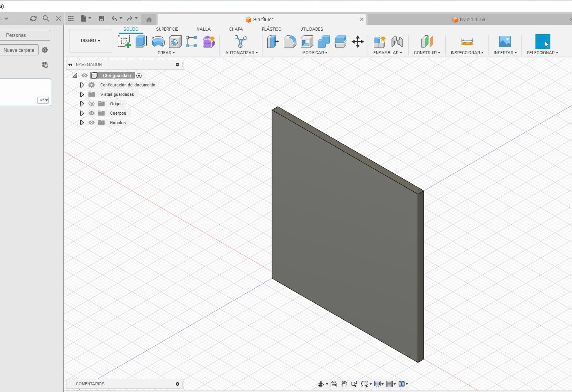Select the Create Sketch tool

pyautogui.click(x=124, y=42)
